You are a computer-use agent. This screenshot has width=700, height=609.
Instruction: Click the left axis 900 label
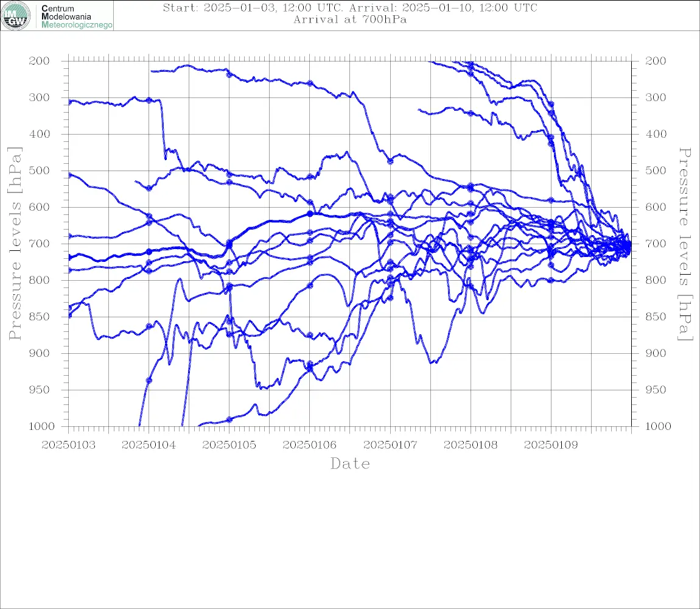click(x=39, y=353)
